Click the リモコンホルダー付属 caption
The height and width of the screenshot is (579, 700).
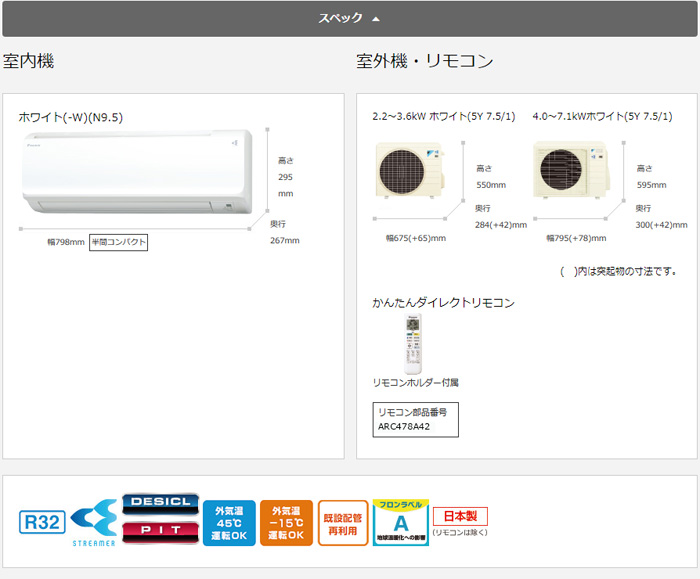tap(416, 383)
